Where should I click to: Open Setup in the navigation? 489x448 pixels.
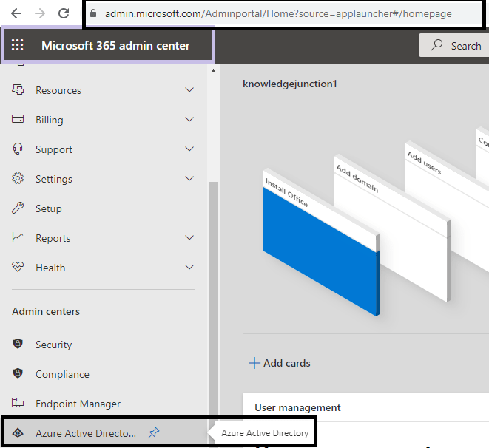[x=104, y=208]
